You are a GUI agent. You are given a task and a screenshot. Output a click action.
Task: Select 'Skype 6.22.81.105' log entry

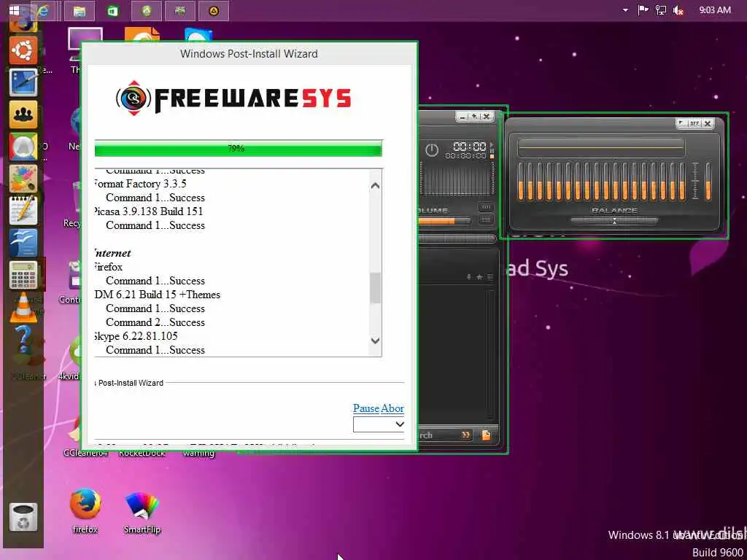click(x=136, y=336)
